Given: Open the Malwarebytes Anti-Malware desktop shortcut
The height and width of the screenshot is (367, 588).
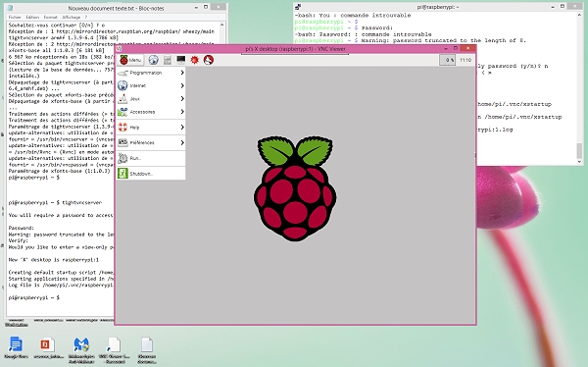Looking at the screenshot, I should click(81, 349).
